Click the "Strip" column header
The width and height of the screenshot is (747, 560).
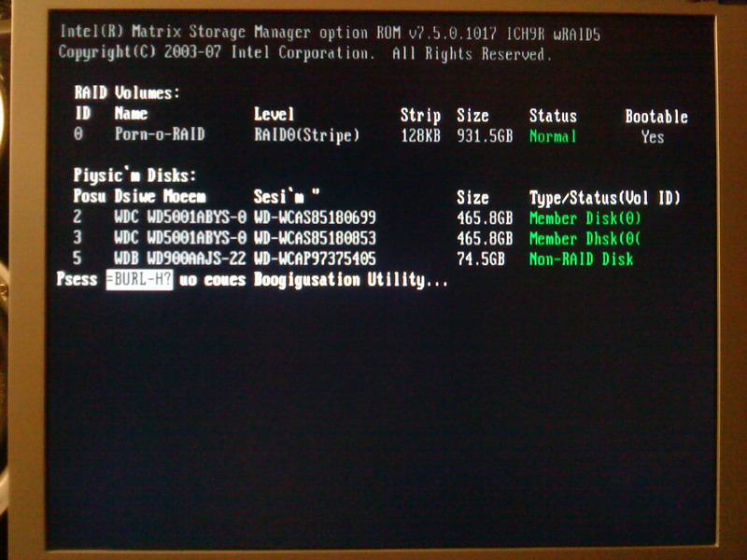pyautogui.click(x=420, y=115)
